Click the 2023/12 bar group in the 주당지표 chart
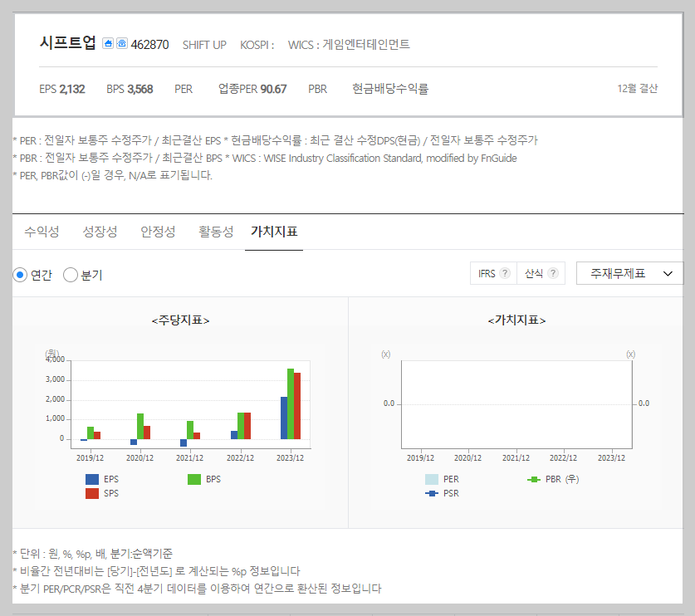The height and width of the screenshot is (616, 695). (290, 407)
